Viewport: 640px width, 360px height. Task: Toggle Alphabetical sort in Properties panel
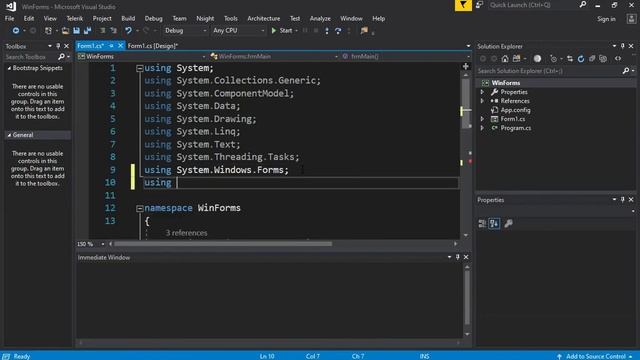coord(494,223)
